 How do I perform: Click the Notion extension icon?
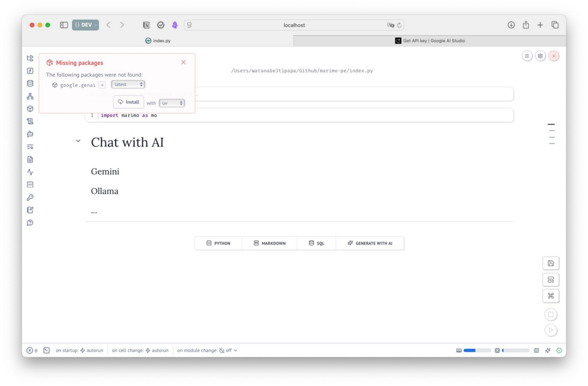coord(146,25)
